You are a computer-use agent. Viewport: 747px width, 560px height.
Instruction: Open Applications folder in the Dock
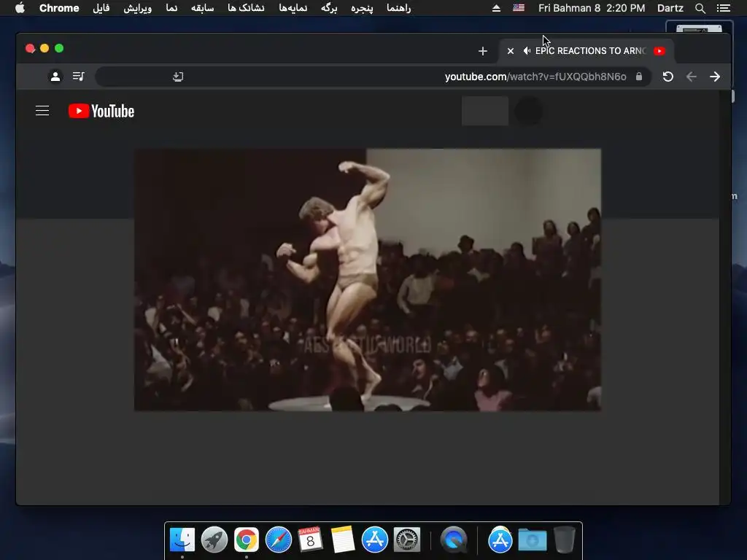pos(500,540)
